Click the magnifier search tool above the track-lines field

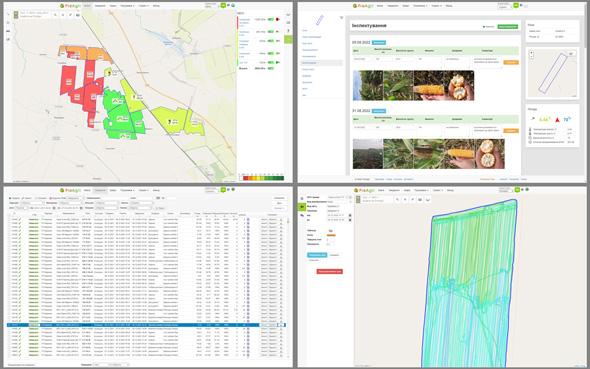pos(397,199)
